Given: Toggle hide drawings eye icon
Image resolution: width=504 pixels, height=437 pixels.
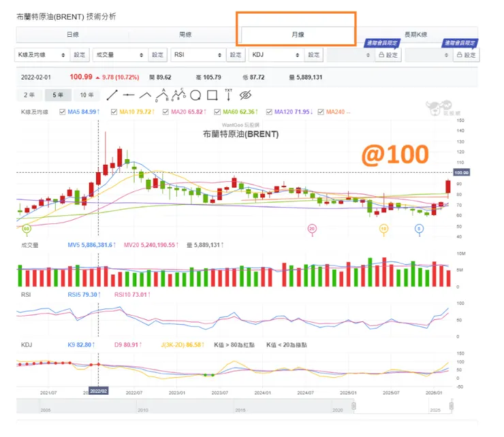Looking at the screenshot, I should pos(245,95).
